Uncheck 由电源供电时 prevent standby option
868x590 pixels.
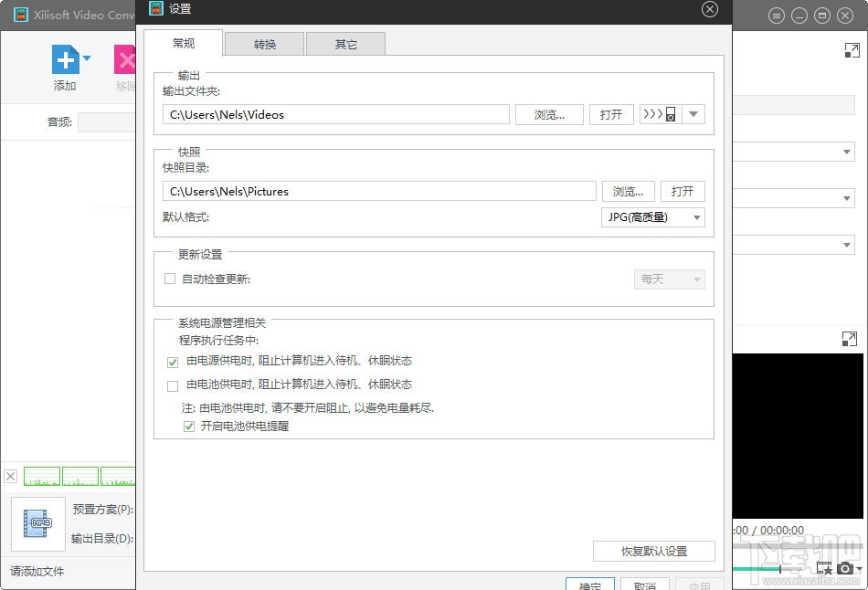click(x=172, y=362)
